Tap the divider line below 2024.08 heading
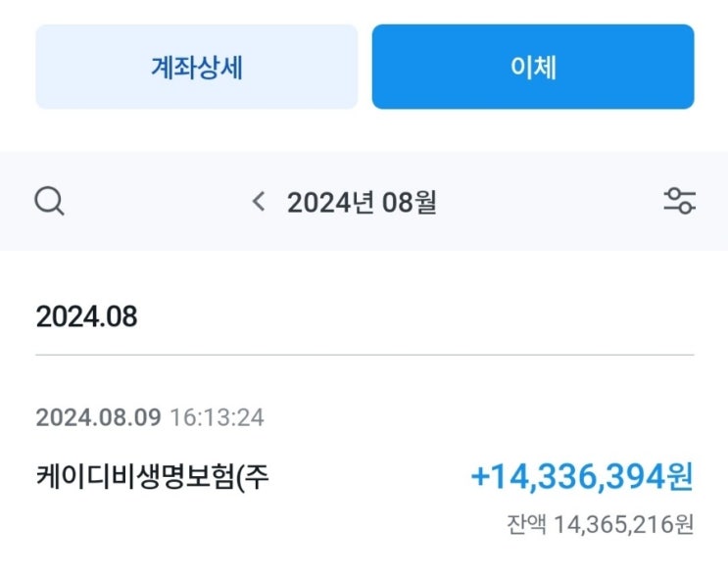728x578 pixels. coord(364,354)
